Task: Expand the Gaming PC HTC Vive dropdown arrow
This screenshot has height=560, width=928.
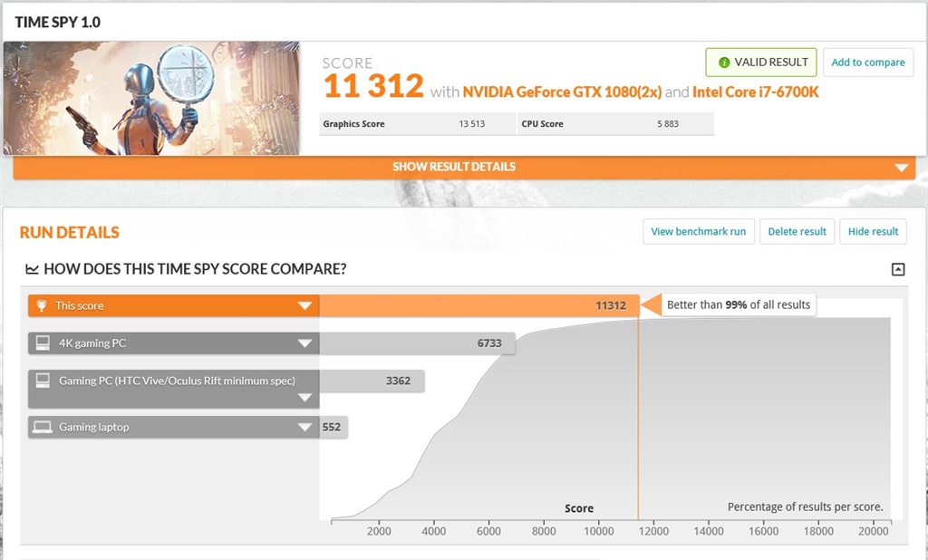Action: click(304, 397)
